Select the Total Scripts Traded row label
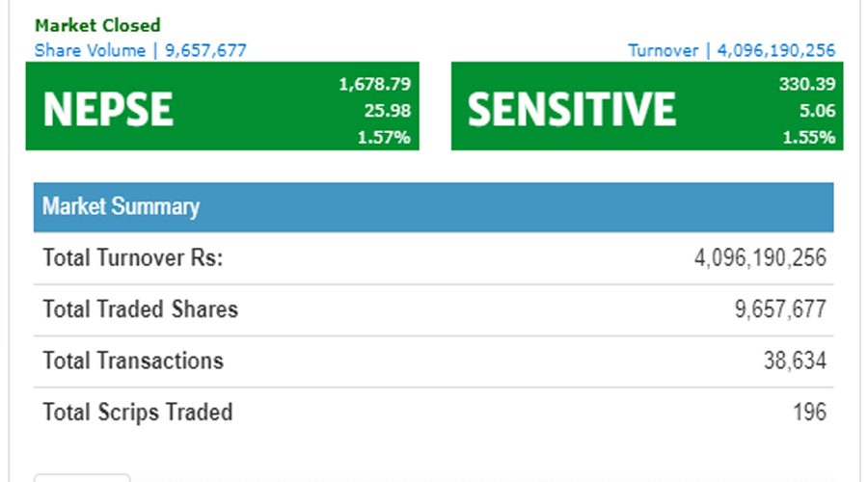The width and height of the screenshot is (868, 482). point(138,413)
